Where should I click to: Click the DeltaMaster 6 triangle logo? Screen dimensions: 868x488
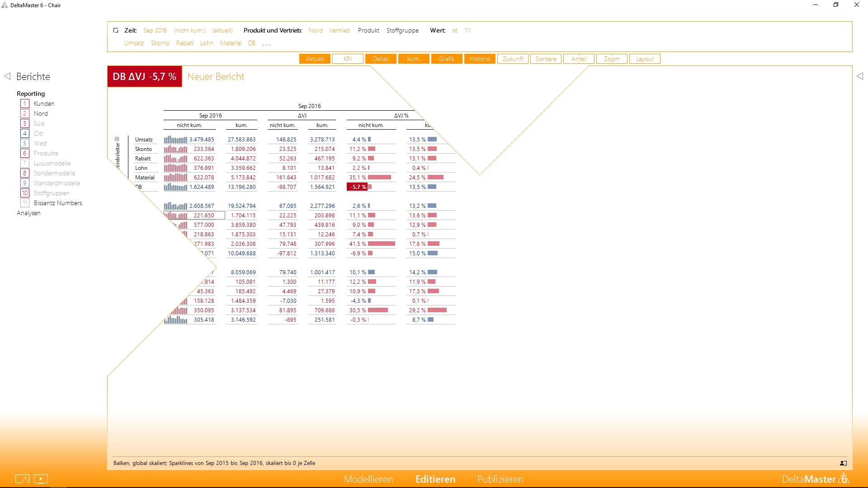point(844,479)
